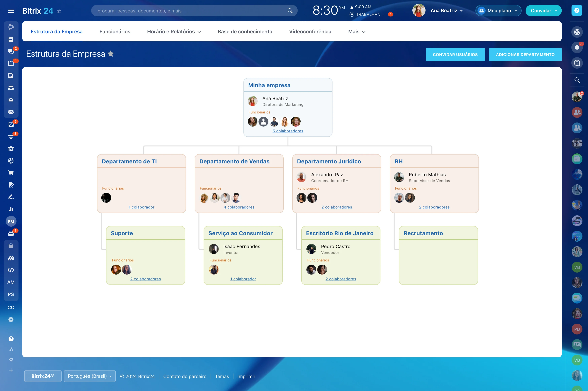The image size is (588, 391).
Task: Open the shopping cart sidebar icon
Action: (x=11, y=173)
